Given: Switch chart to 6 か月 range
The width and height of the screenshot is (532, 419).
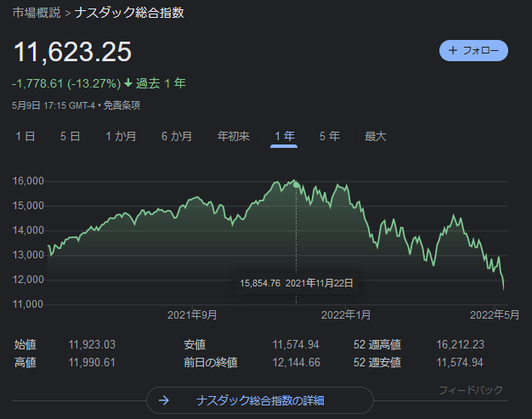Looking at the screenshot, I should tap(177, 136).
